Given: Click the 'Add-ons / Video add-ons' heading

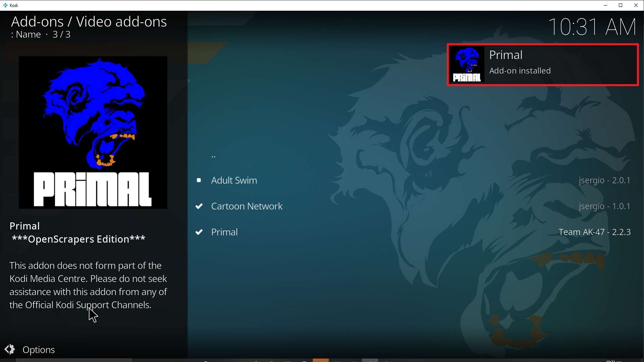Looking at the screenshot, I should tap(89, 22).
